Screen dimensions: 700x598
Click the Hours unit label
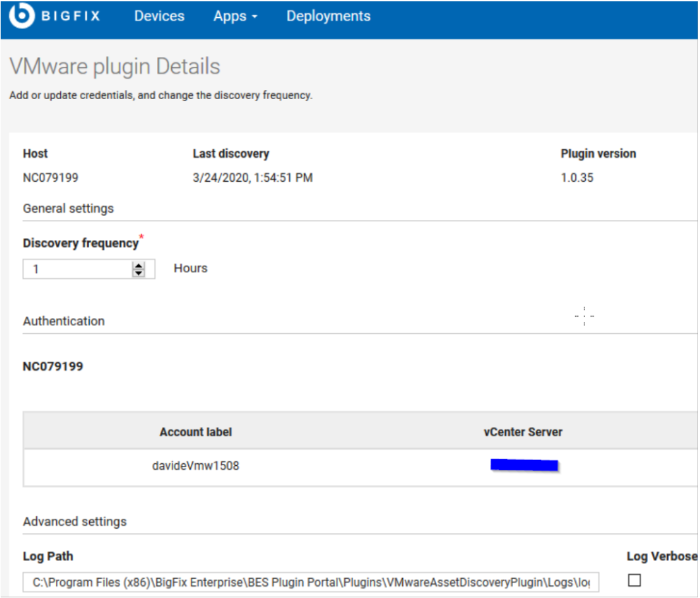191,268
